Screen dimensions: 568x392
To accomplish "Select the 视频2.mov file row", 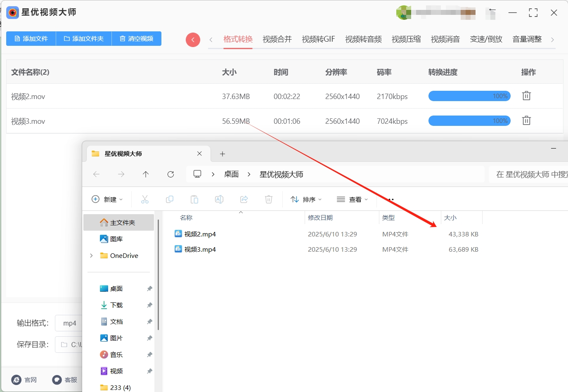I will pos(284,96).
